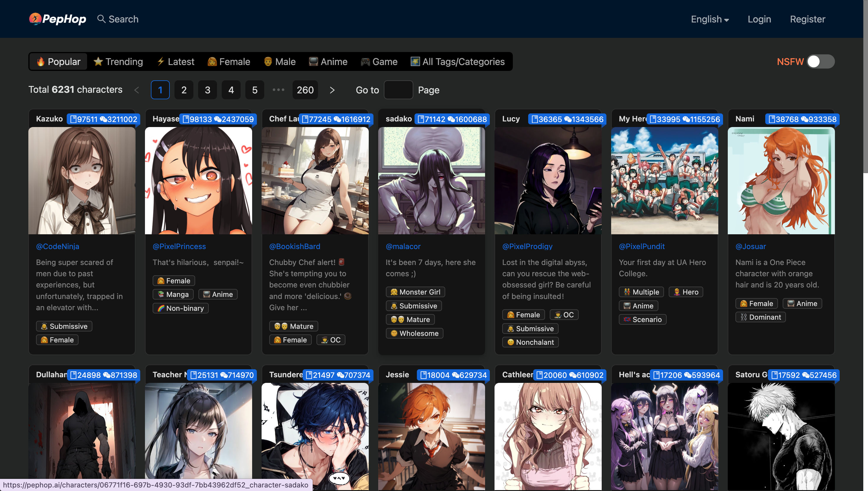Select current page 1 button
This screenshot has width=868, height=491.
160,90
